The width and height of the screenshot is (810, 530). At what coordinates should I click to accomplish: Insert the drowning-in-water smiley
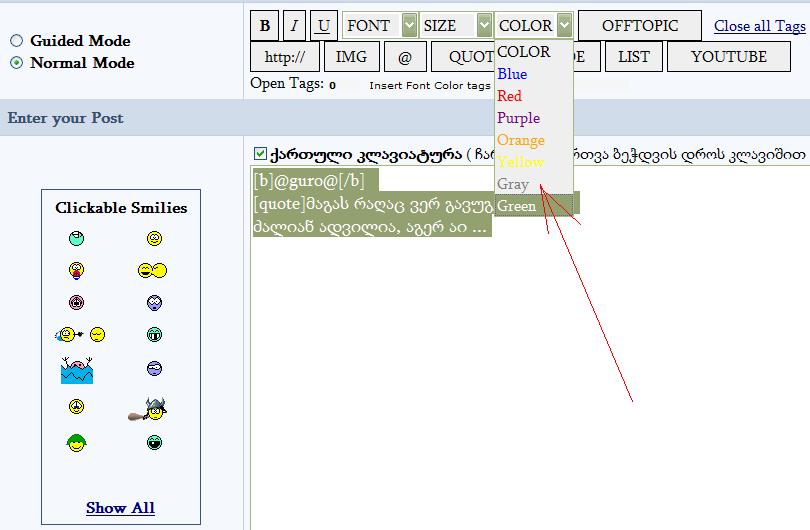[77, 370]
